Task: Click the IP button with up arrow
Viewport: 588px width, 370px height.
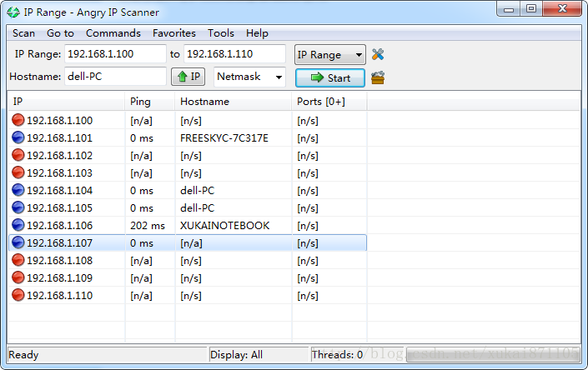Action: tap(188, 77)
